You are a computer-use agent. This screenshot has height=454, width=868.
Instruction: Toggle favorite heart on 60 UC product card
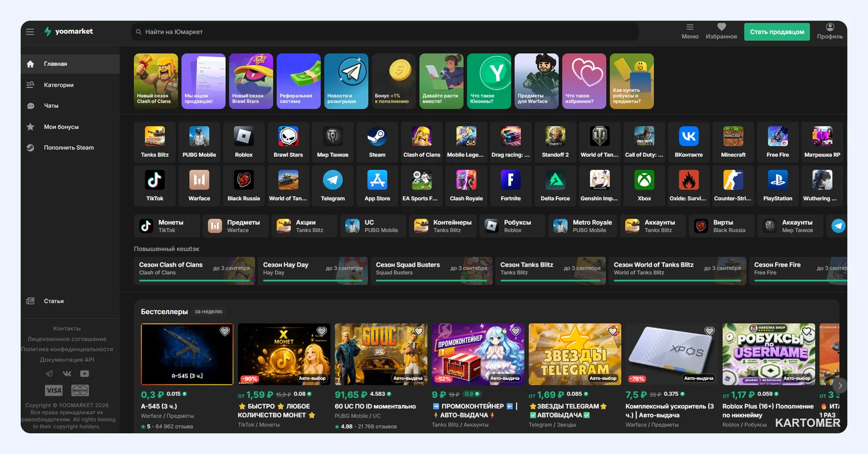click(x=419, y=331)
